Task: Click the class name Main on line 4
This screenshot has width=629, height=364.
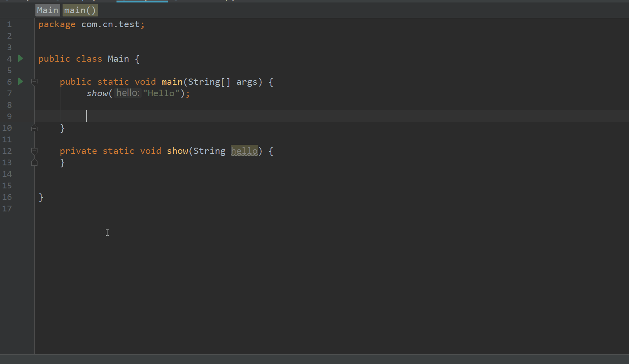Action: coord(119,59)
